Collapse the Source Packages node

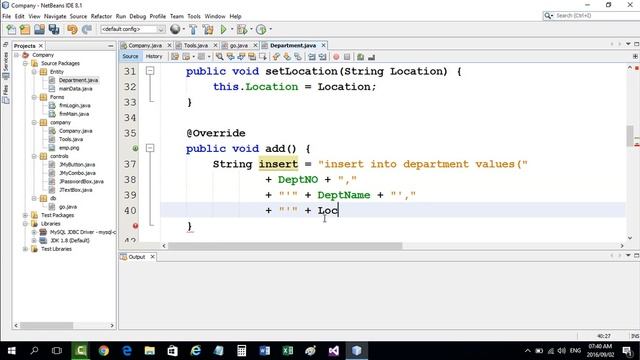click(x=25, y=63)
